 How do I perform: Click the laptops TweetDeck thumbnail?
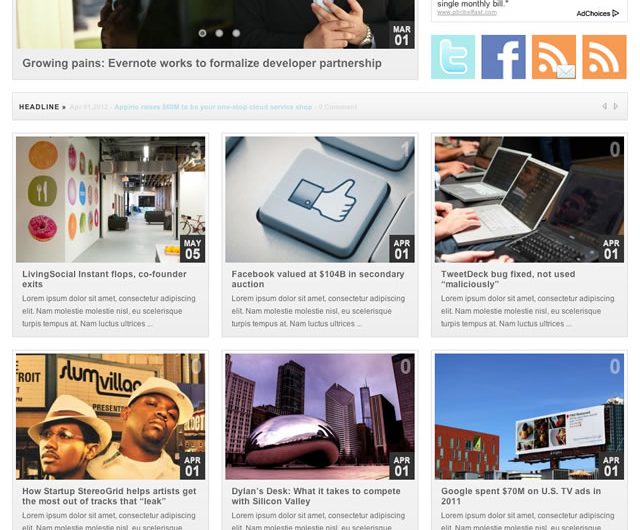529,199
